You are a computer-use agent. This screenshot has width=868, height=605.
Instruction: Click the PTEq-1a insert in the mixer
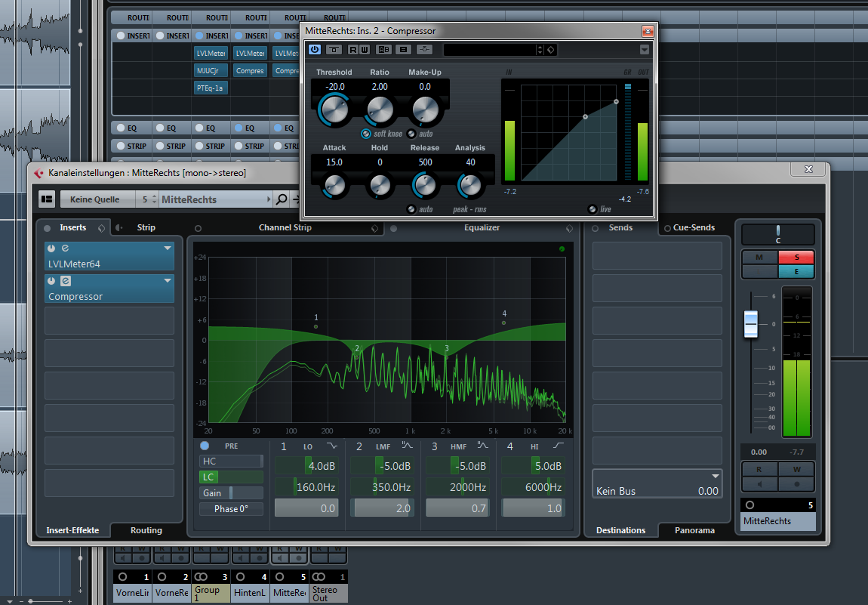coord(211,88)
